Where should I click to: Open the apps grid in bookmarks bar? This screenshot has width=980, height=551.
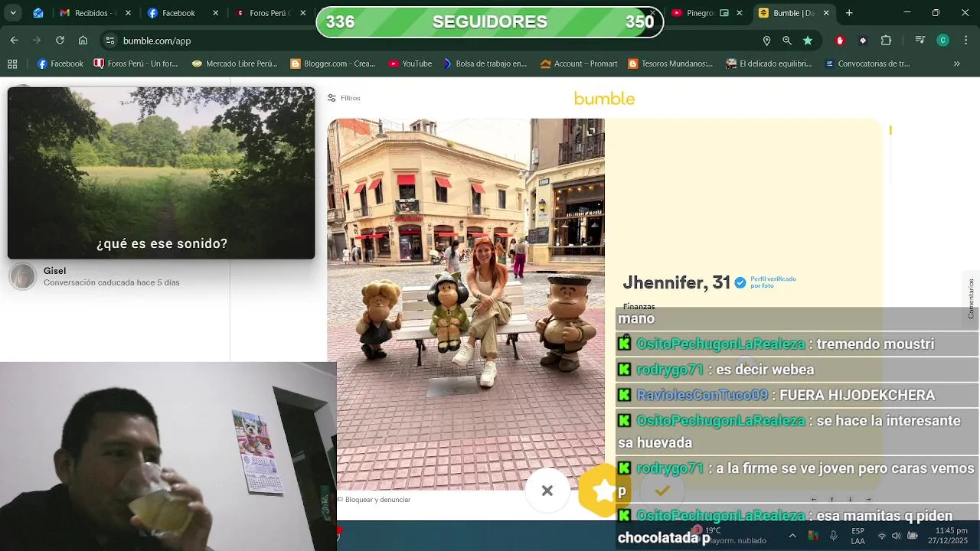point(12,64)
